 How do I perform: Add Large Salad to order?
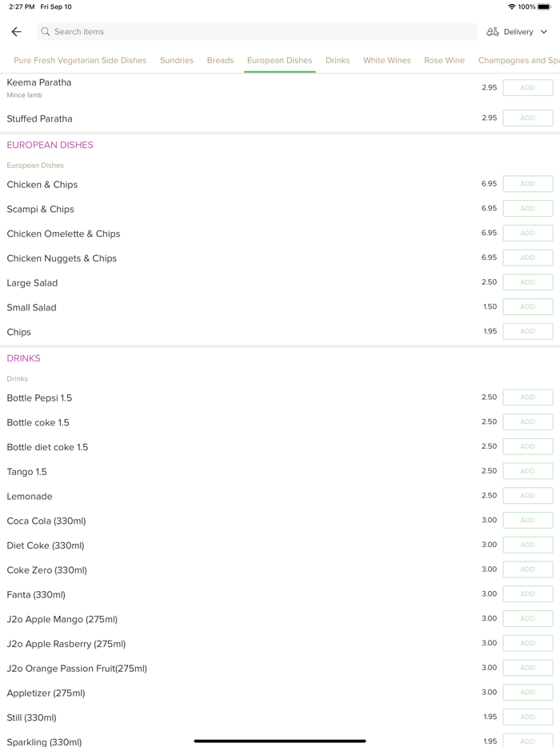[527, 282]
